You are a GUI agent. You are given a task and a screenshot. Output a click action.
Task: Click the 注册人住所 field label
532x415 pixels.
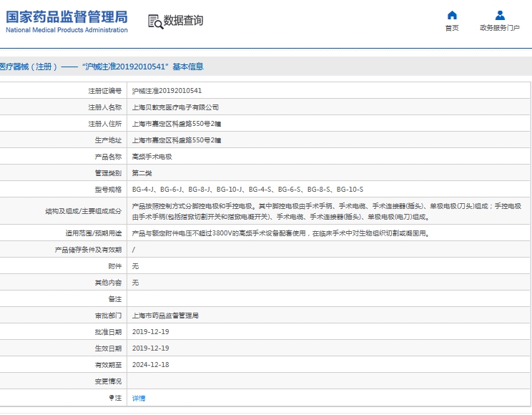[105, 124]
